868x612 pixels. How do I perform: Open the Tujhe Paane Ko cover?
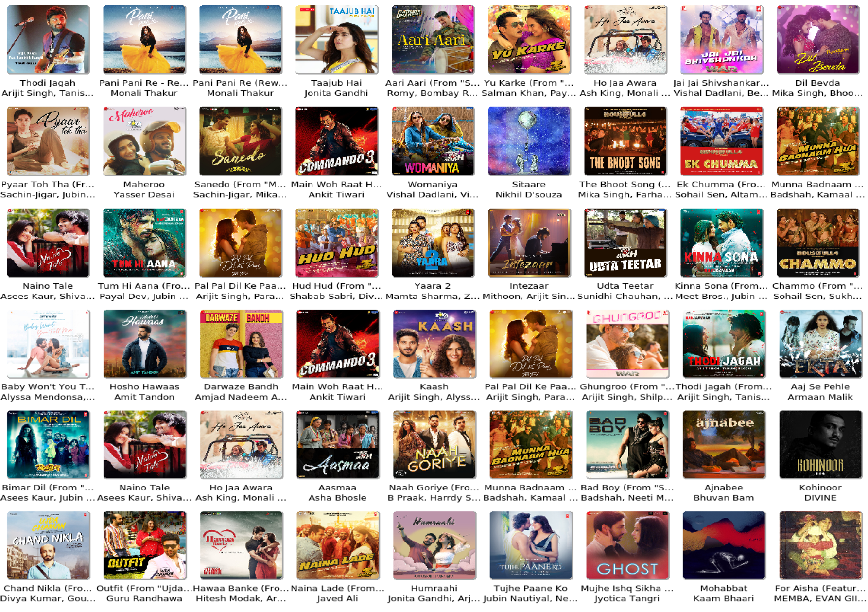[531, 545]
